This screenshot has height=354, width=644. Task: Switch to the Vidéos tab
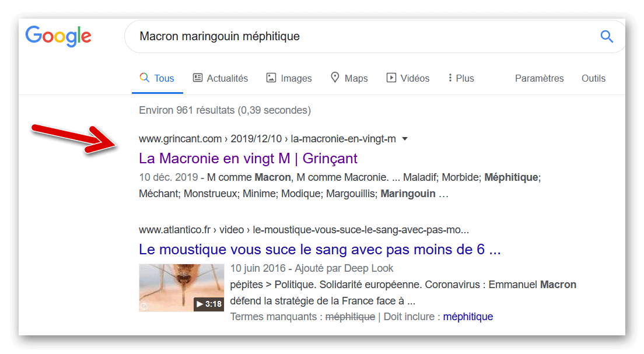[x=408, y=78]
